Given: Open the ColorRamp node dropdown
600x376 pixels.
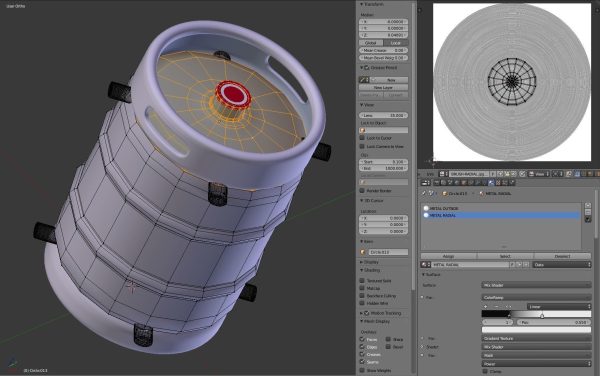Looking at the screenshot, I should tap(536, 297).
